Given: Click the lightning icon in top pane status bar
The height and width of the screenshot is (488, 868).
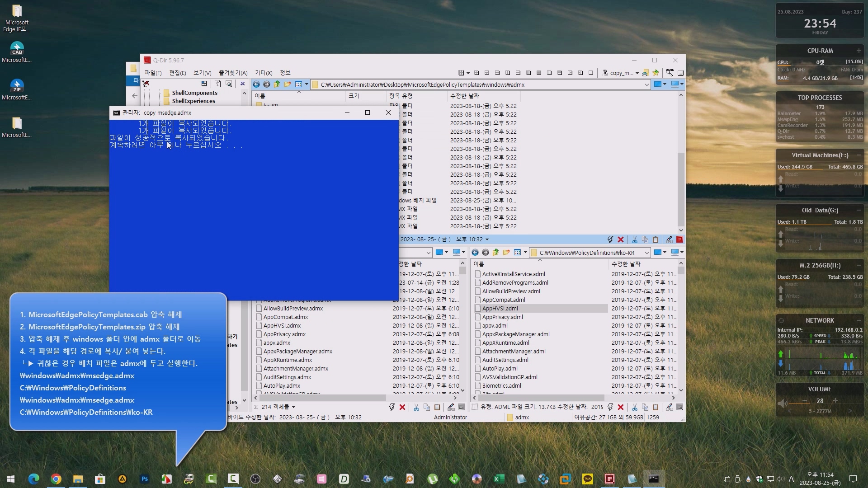Looking at the screenshot, I should [x=610, y=239].
